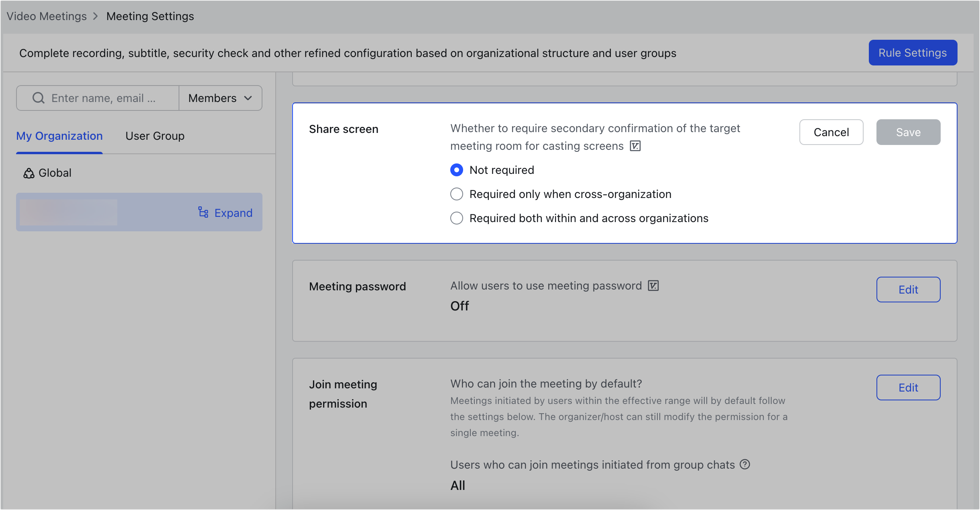The width and height of the screenshot is (980, 510).
Task: Select Required both within and across organizations
Action: coord(457,218)
